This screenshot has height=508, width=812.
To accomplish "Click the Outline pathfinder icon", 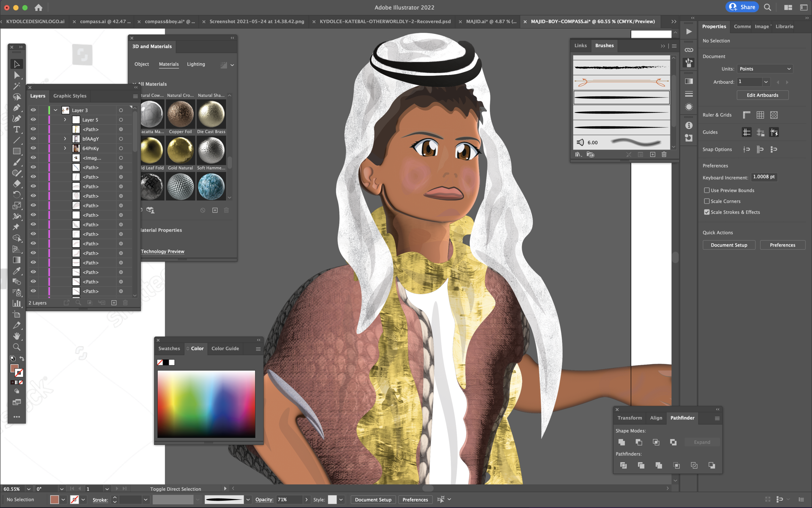I will click(x=694, y=465).
